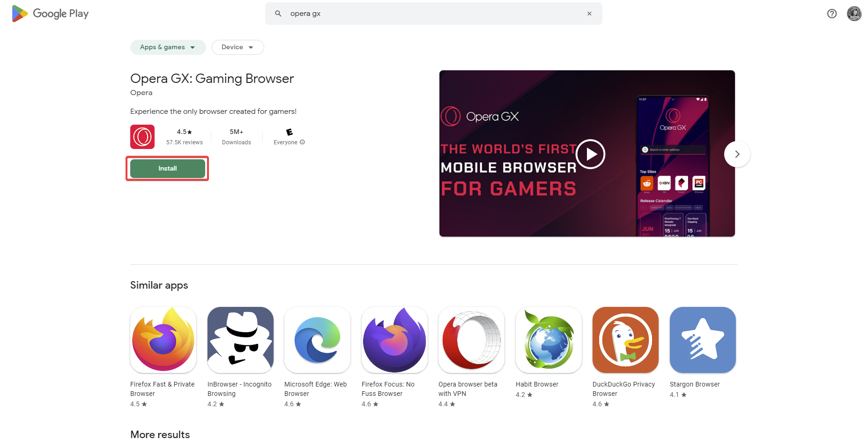Open Firefox Fast & Private Browser icon
868x447 pixels.
[x=163, y=340]
